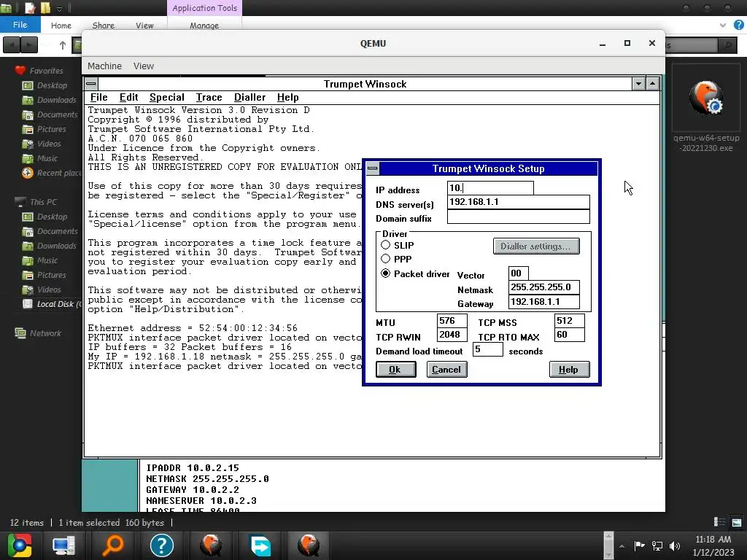The image size is (747, 560).
Task: Open Explorer help question mark icon
Action: 739,25
